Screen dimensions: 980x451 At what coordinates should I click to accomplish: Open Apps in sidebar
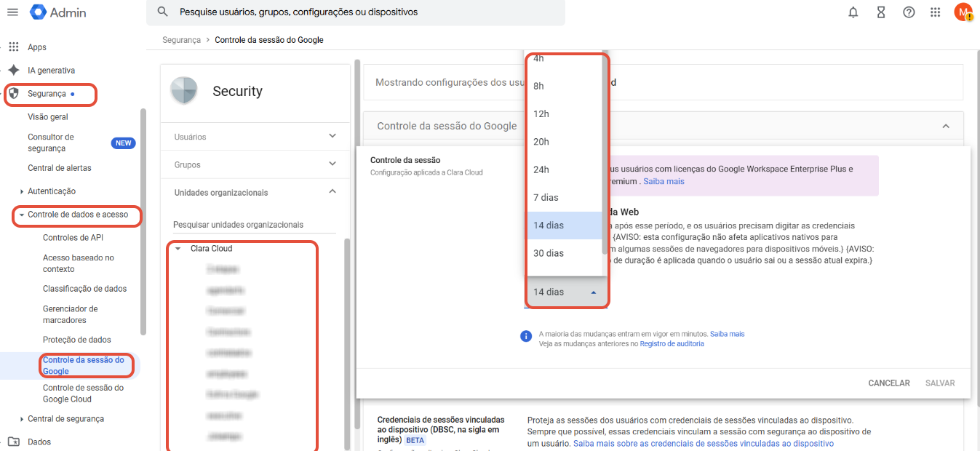pos(37,47)
